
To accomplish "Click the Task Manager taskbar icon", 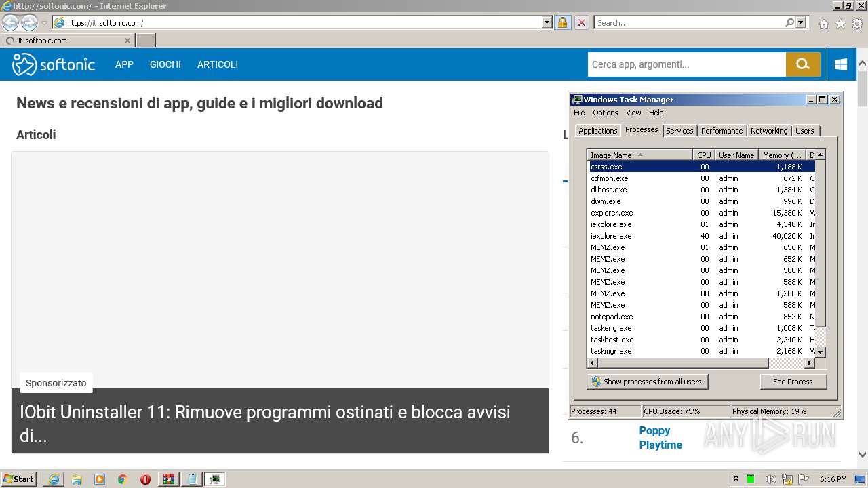I will tap(215, 479).
